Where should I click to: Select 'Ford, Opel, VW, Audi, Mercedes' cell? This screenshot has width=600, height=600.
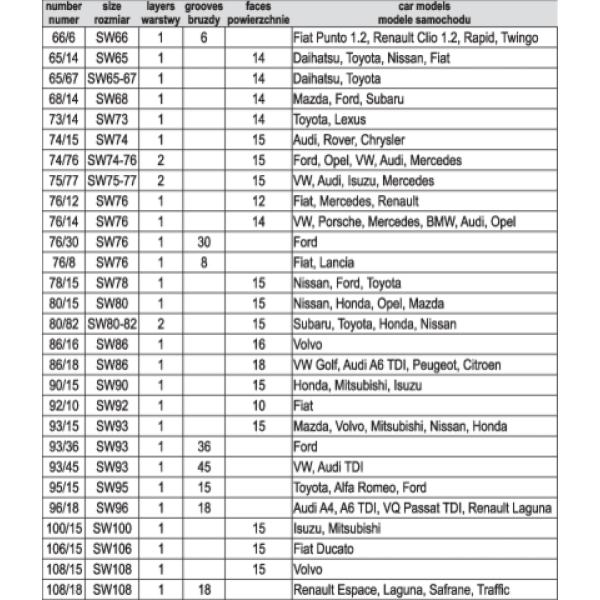pyautogui.click(x=425, y=160)
